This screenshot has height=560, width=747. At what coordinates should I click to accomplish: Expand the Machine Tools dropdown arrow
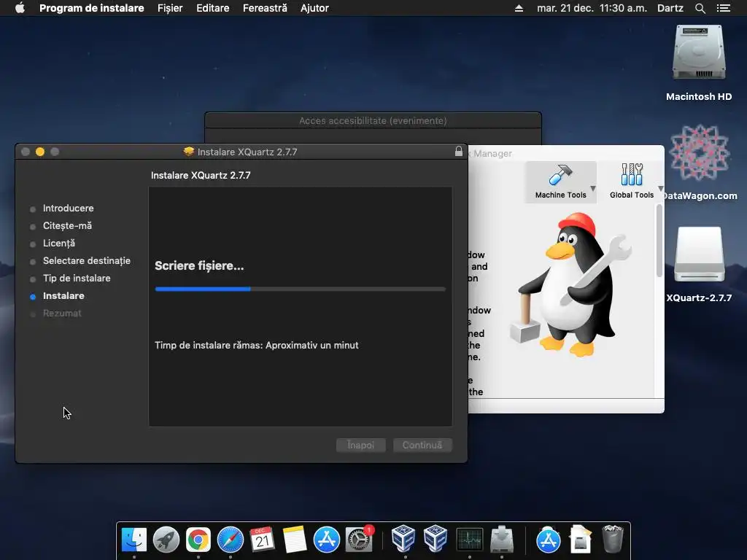[593, 189]
